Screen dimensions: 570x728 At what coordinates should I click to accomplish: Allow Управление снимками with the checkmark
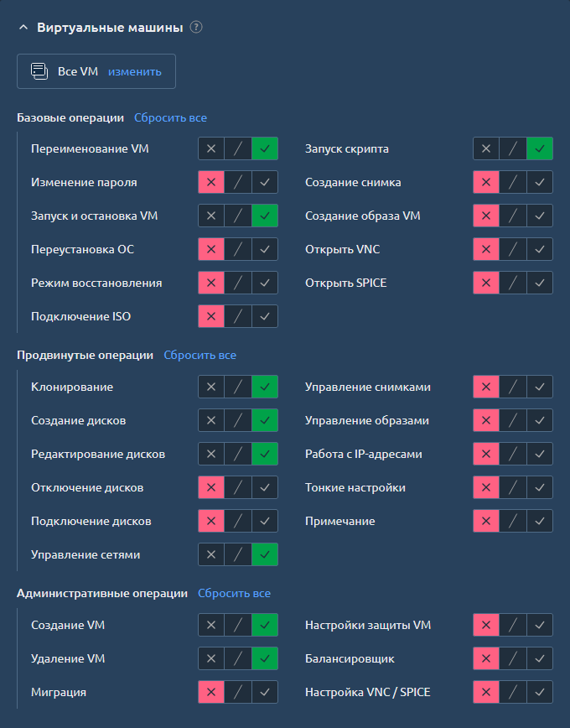[539, 387]
